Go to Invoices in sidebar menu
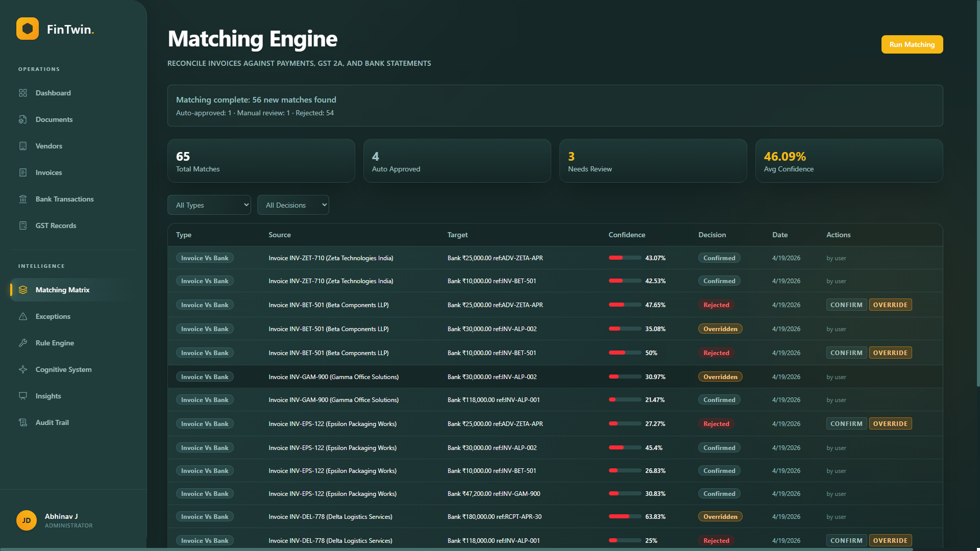The height and width of the screenshot is (551, 980). [48, 172]
